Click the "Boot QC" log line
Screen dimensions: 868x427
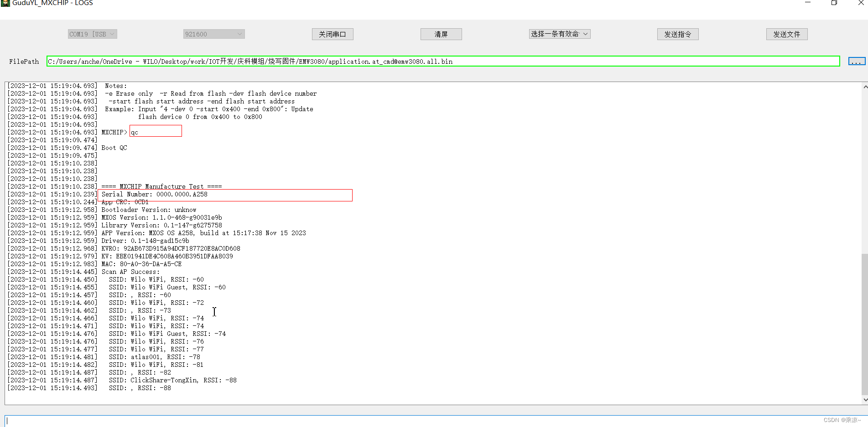pyautogui.click(x=114, y=148)
